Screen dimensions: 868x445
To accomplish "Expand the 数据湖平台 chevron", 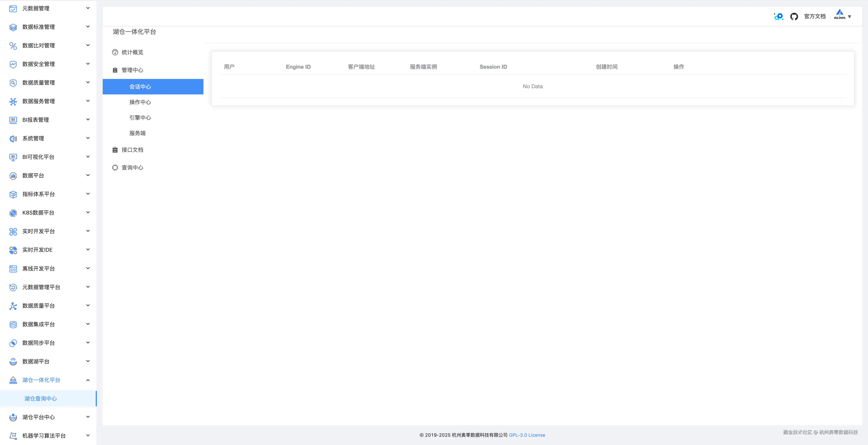I will coord(88,361).
